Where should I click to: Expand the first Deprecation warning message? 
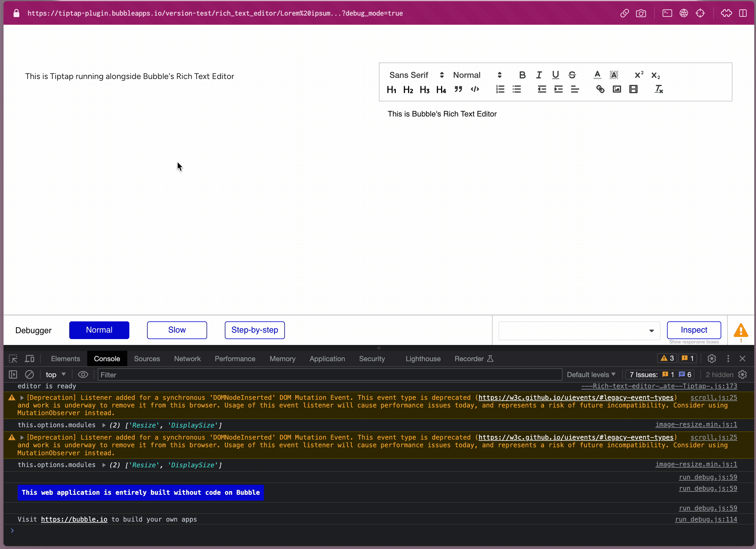coord(22,397)
